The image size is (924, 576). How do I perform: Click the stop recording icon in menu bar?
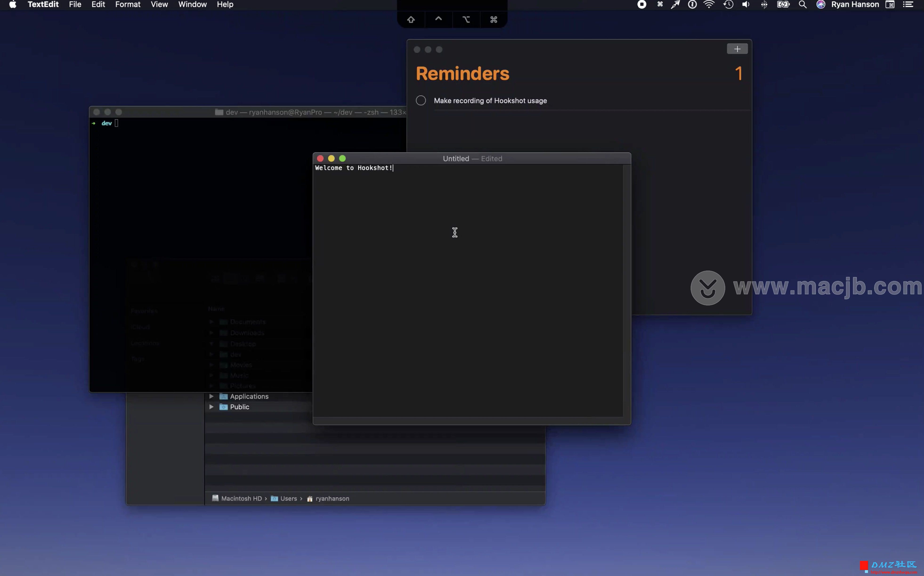coord(642,4)
